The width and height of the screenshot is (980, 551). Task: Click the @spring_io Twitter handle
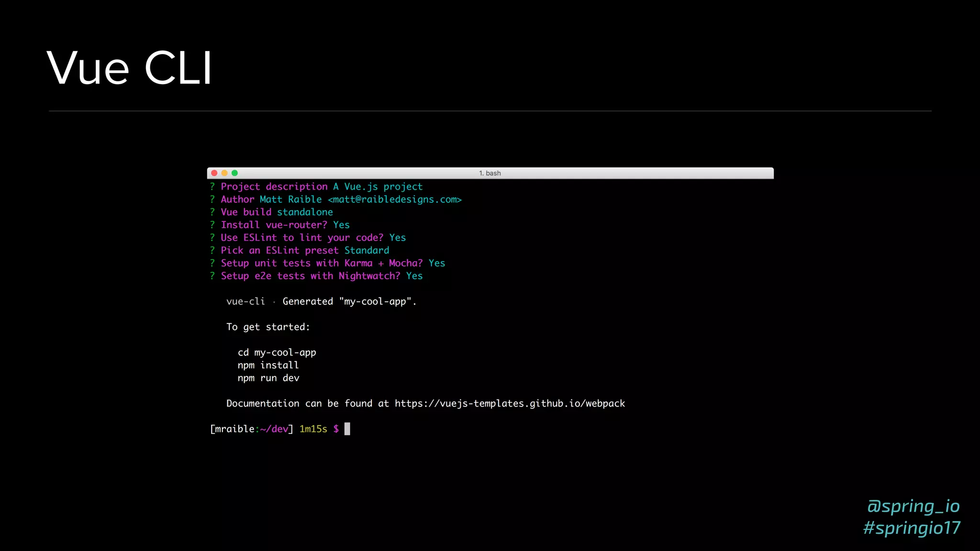[x=913, y=506]
